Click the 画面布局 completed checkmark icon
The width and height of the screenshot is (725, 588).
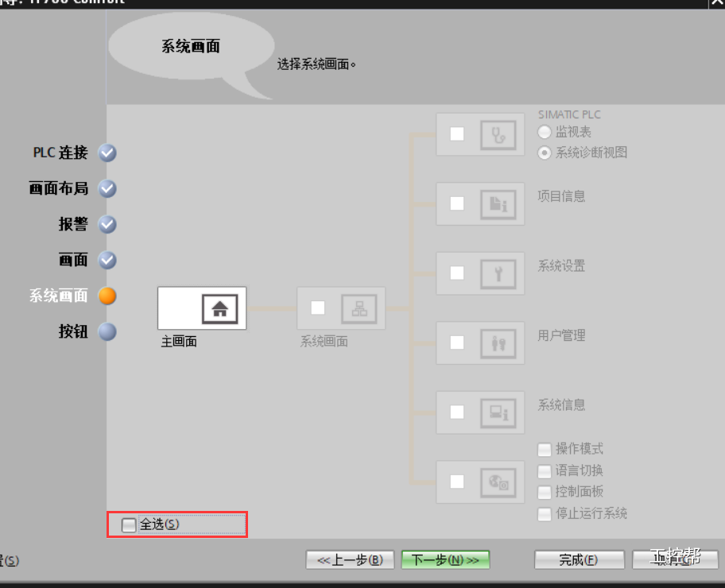107,188
